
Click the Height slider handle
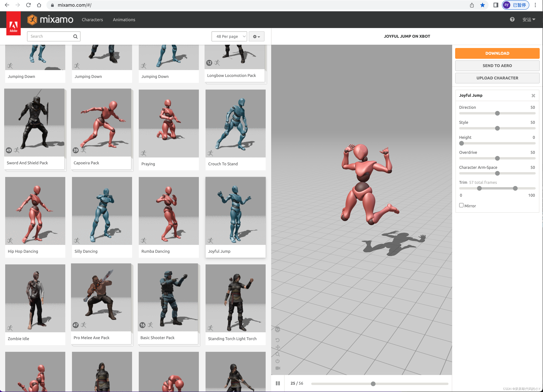461,143
